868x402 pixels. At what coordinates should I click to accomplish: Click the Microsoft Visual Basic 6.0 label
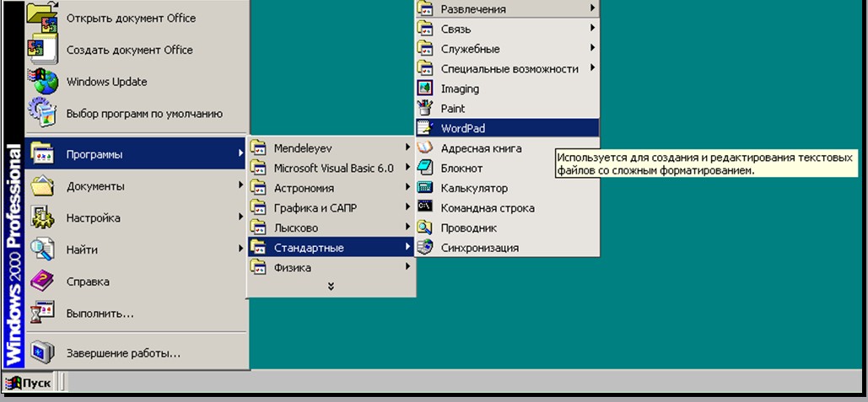334,168
